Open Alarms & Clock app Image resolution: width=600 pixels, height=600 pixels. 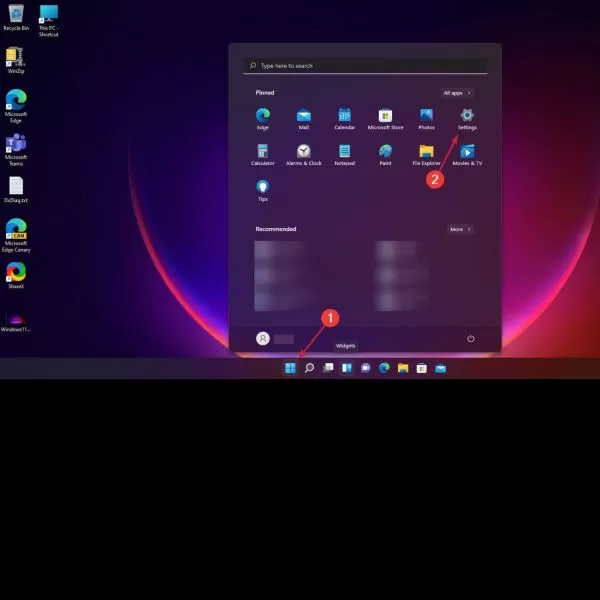point(303,155)
